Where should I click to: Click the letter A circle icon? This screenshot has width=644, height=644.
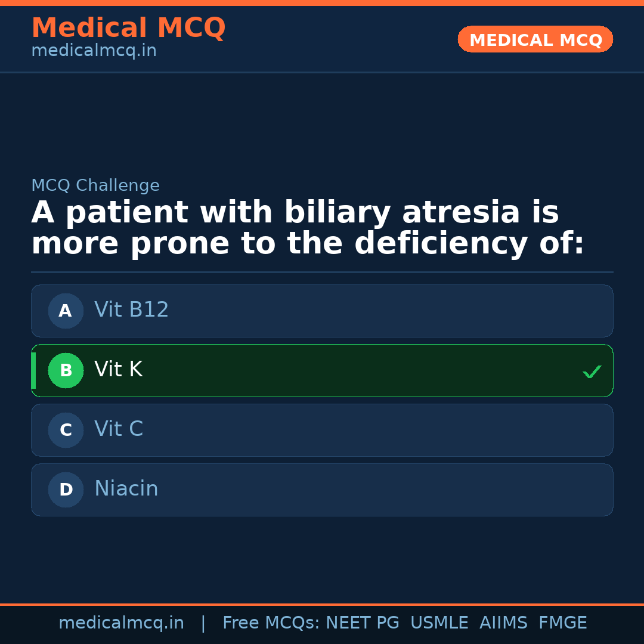[x=66, y=311]
